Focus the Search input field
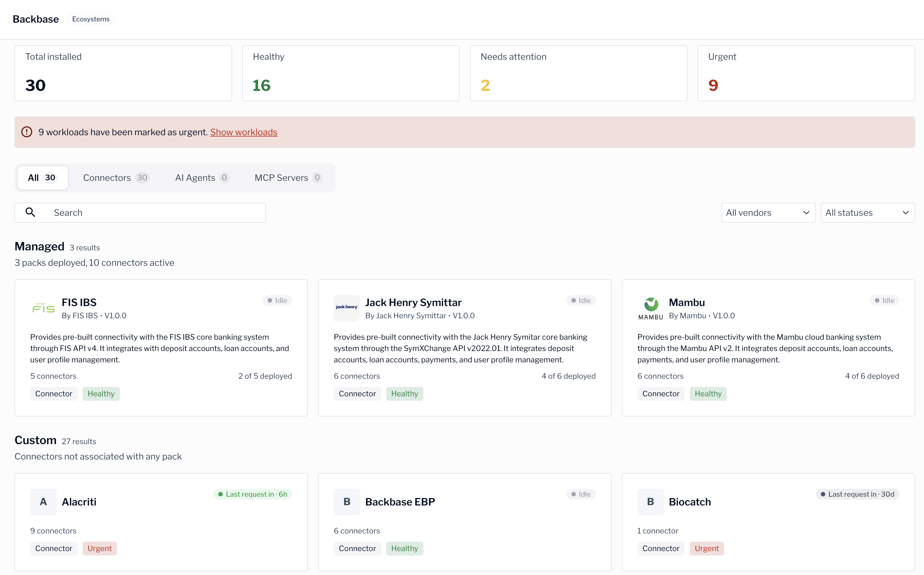The image size is (924, 575). [140, 213]
